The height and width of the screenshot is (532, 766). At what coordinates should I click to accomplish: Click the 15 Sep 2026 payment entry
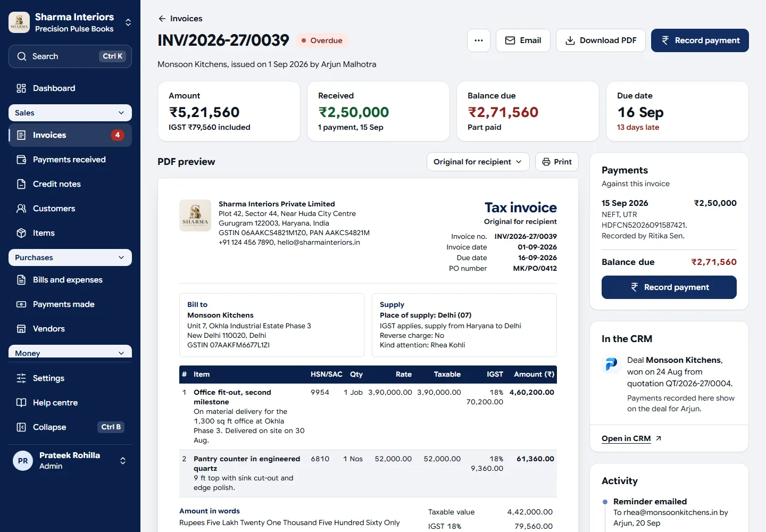[x=669, y=219]
